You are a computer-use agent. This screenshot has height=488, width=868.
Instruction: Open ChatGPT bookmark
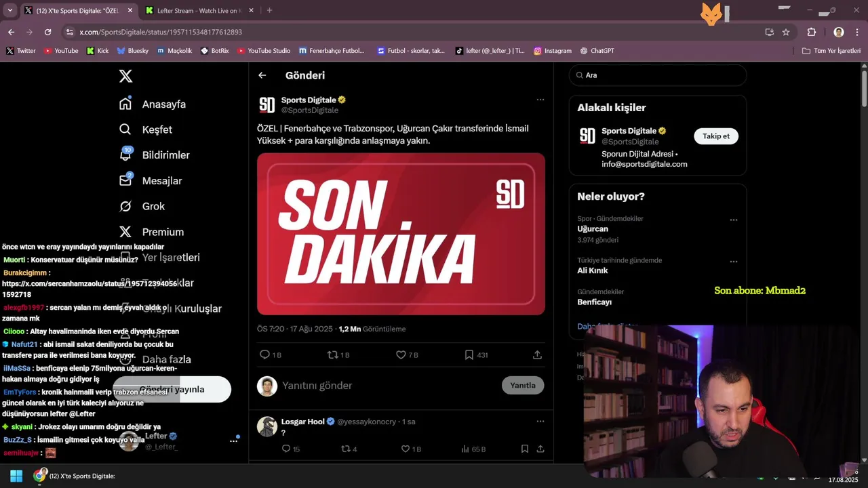tap(597, 51)
